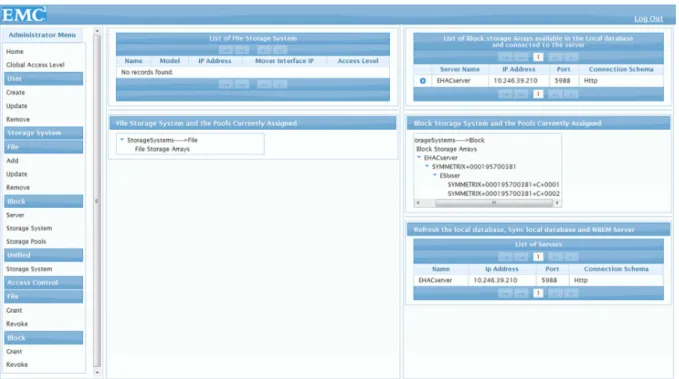679x379 pixels.
Task: Select SYMMETRIX+000195700381+C+0001 tree item
Action: [x=503, y=185]
